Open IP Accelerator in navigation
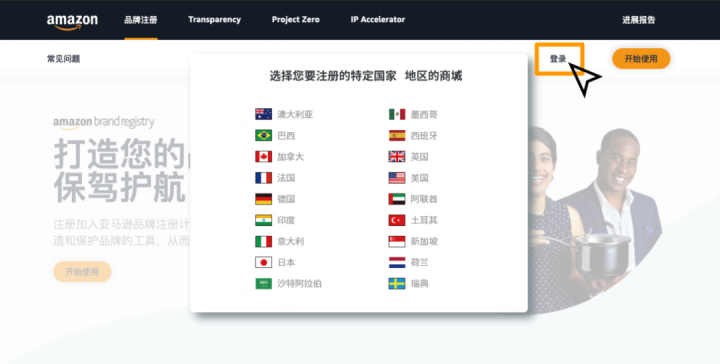The image size is (720, 364). click(378, 20)
